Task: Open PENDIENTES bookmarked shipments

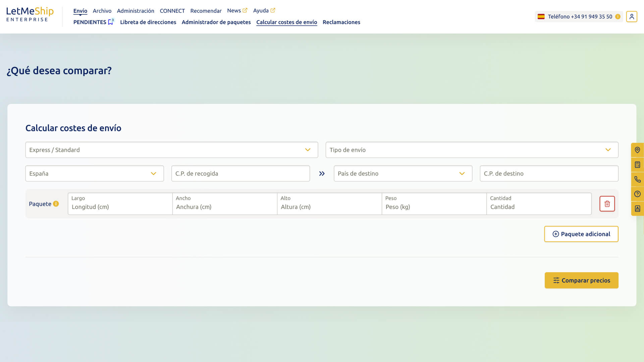Action: pos(94,22)
